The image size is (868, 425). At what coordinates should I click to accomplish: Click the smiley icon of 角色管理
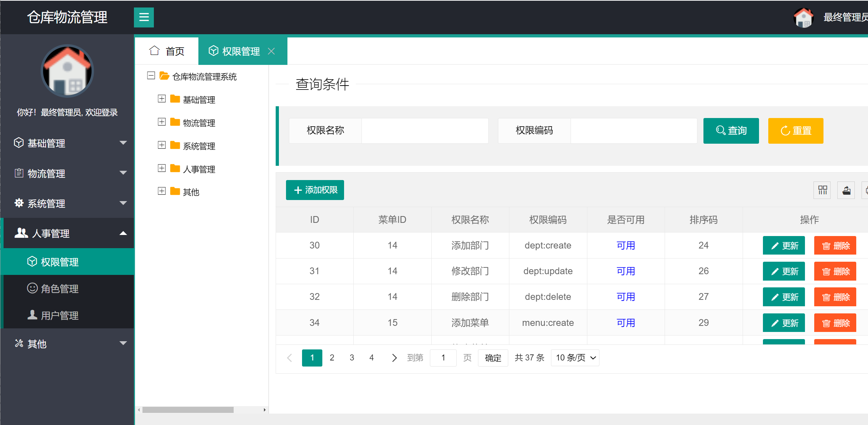32,288
